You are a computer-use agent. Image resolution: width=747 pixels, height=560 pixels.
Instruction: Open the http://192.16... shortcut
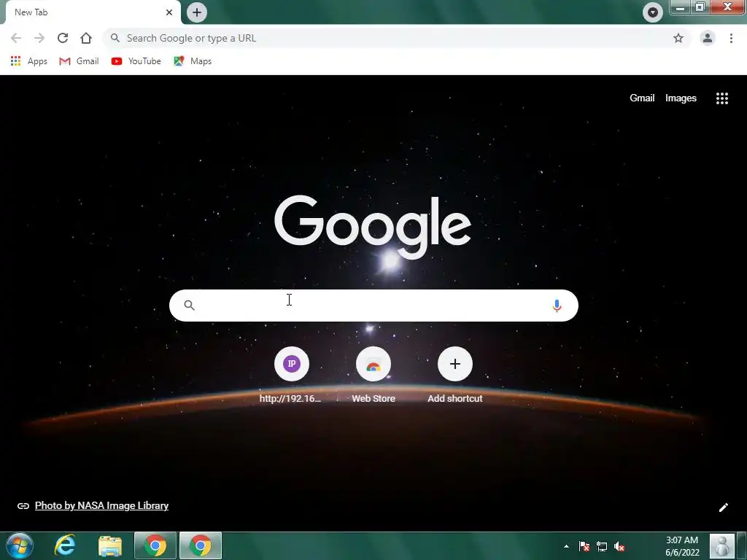click(291, 375)
